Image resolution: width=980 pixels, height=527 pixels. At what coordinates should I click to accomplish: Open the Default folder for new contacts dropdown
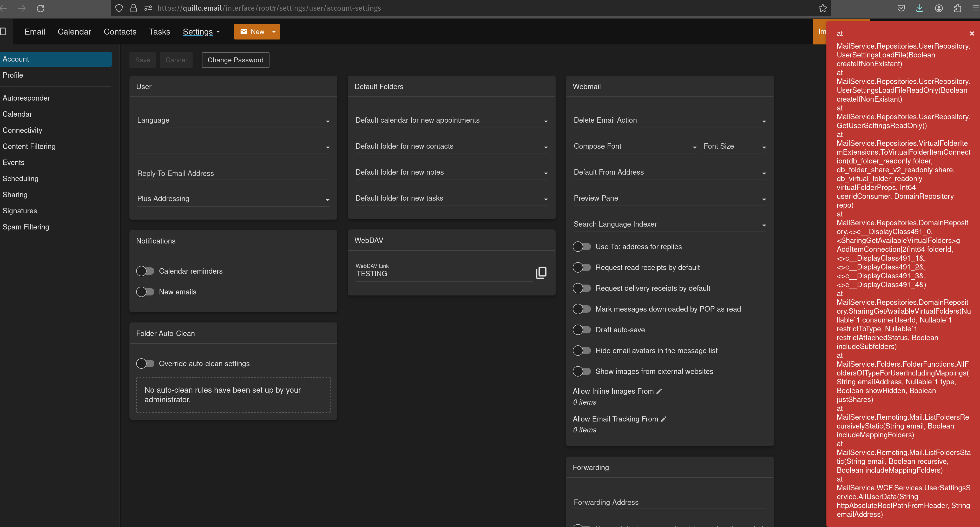pos(451,147)
